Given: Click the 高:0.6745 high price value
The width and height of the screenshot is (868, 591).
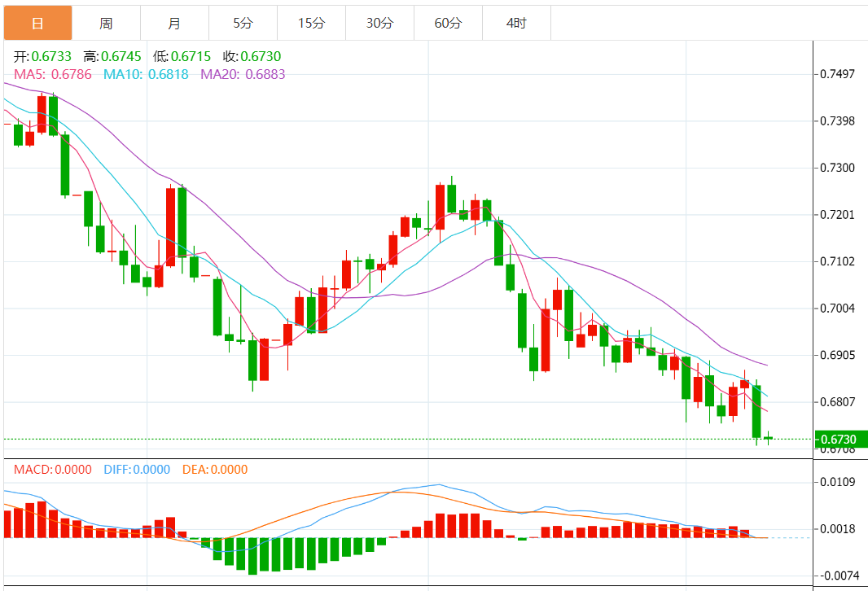Looking at the screenshot, I should [112, 56].
